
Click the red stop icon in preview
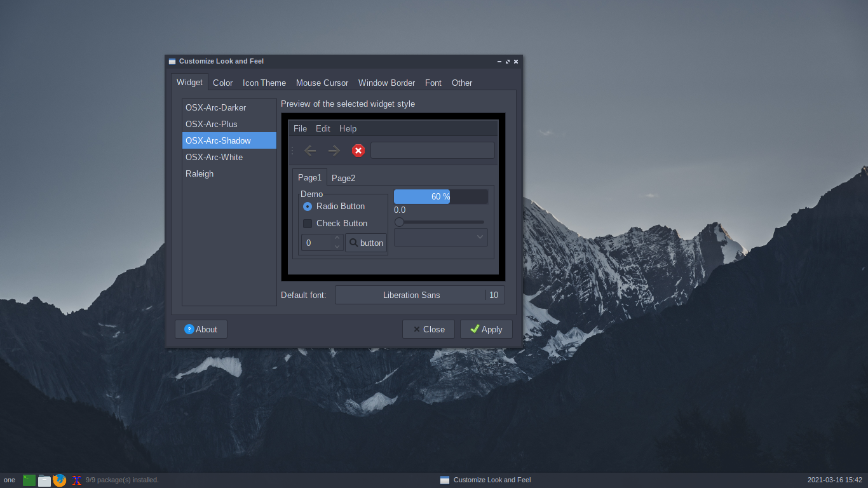click(x=358, y=151)
